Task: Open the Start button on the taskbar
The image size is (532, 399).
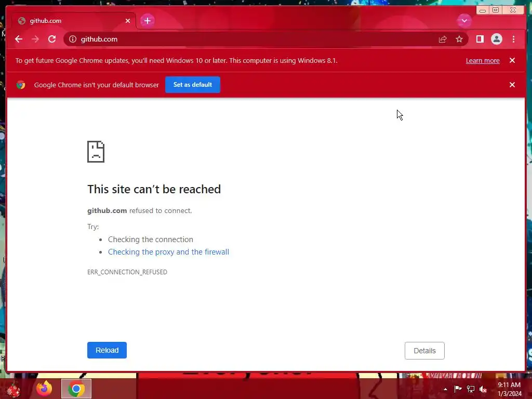Action: [x=13, y=389]
